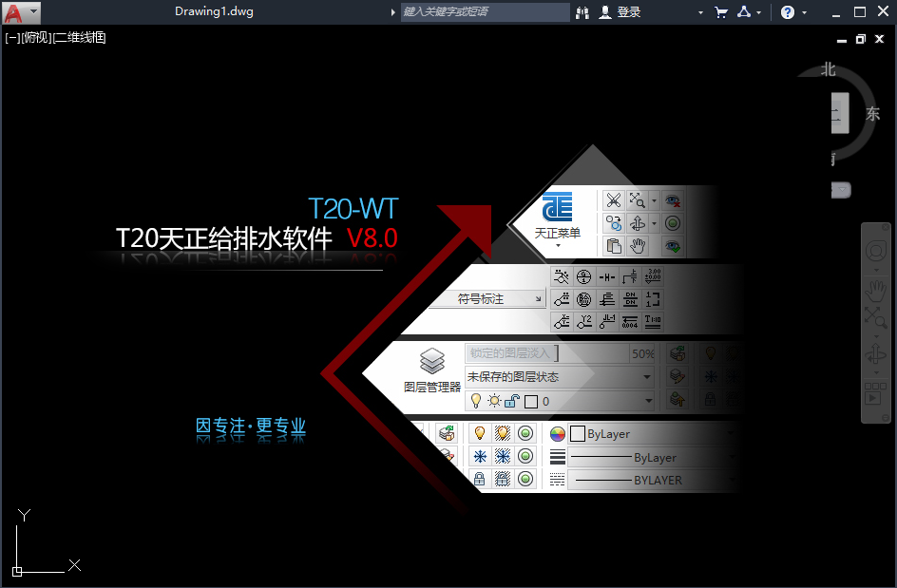Open the navigation bar customize menu button
Image resolution: width=897 pixels, height=588 pixels.
coord(886,418)
